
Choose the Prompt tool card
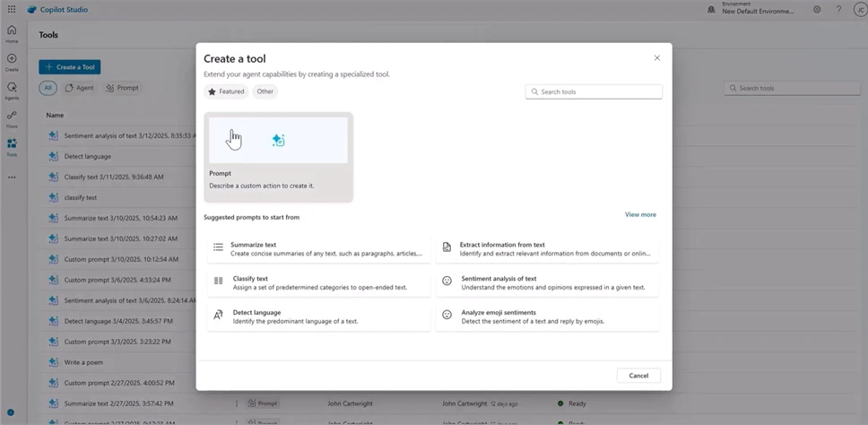pos(278,156)
